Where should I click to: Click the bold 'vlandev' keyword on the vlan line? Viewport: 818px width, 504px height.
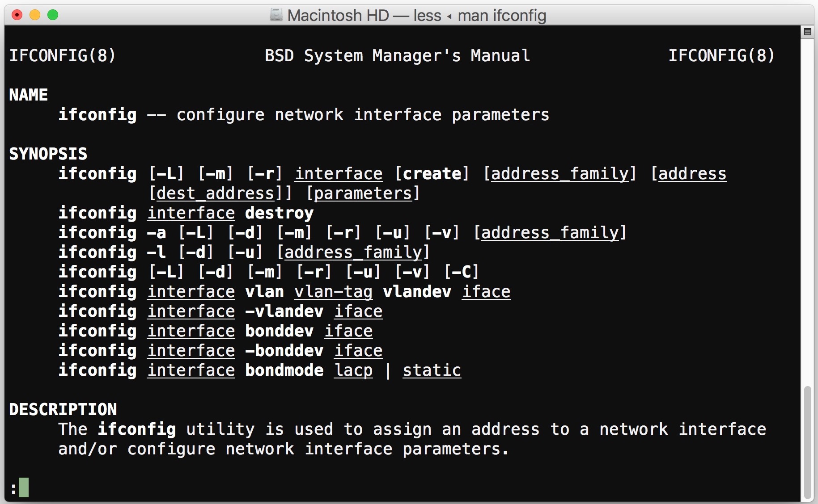(417, 292)
